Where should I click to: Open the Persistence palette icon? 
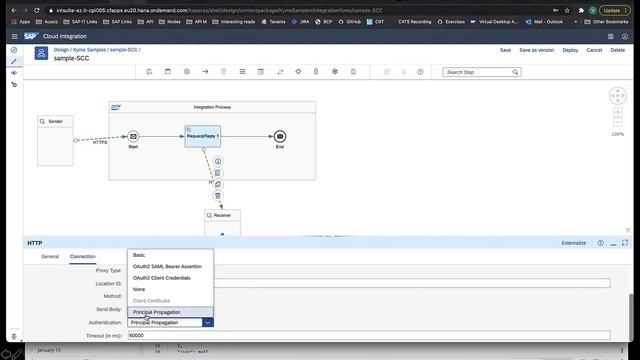click(x=335, y=72)
